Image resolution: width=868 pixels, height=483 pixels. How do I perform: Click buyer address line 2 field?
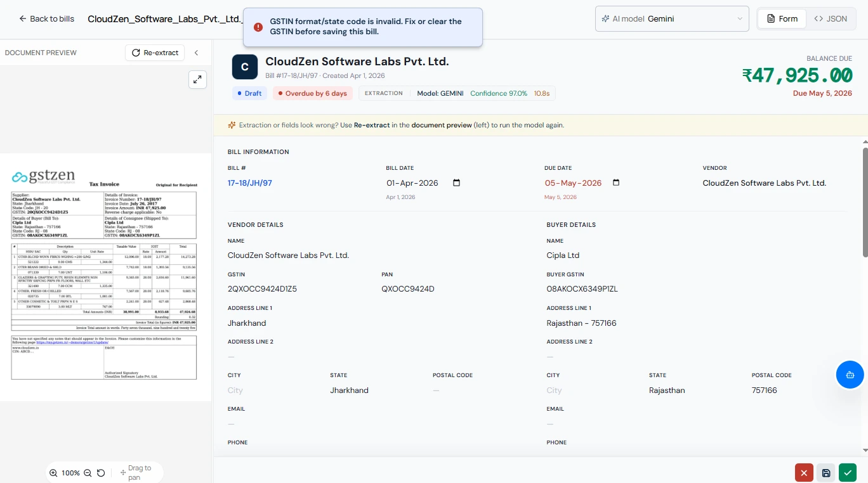click(550, 357)
